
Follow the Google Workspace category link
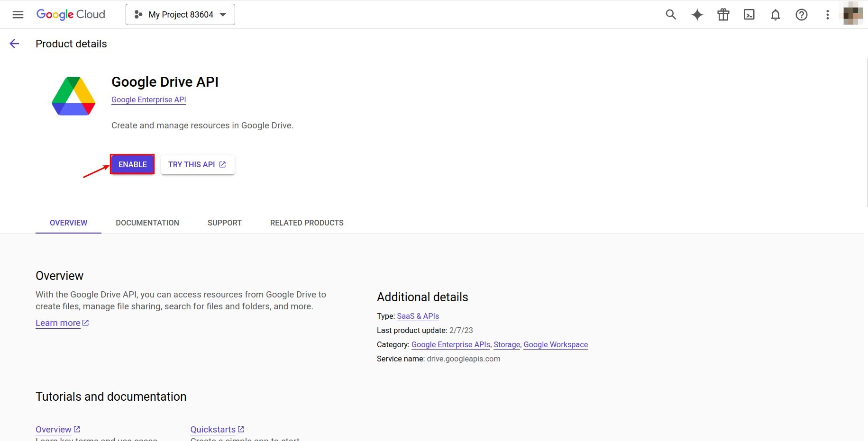[x=555, y=344]
